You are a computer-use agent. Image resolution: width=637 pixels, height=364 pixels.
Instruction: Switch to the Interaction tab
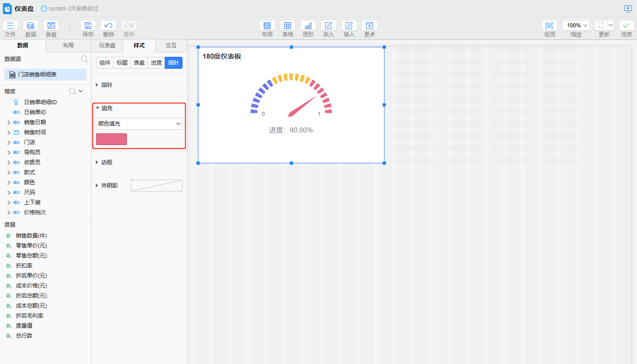[171, 45]
